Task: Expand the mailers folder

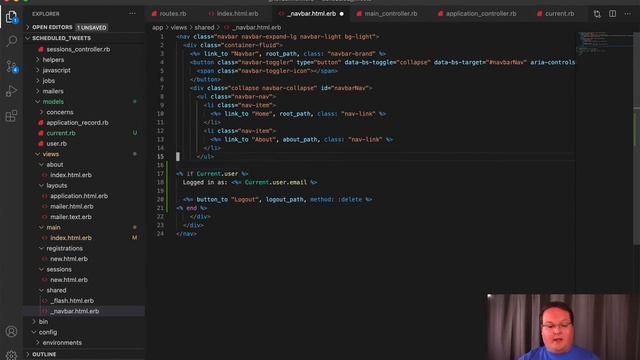Action: [53, 91]
